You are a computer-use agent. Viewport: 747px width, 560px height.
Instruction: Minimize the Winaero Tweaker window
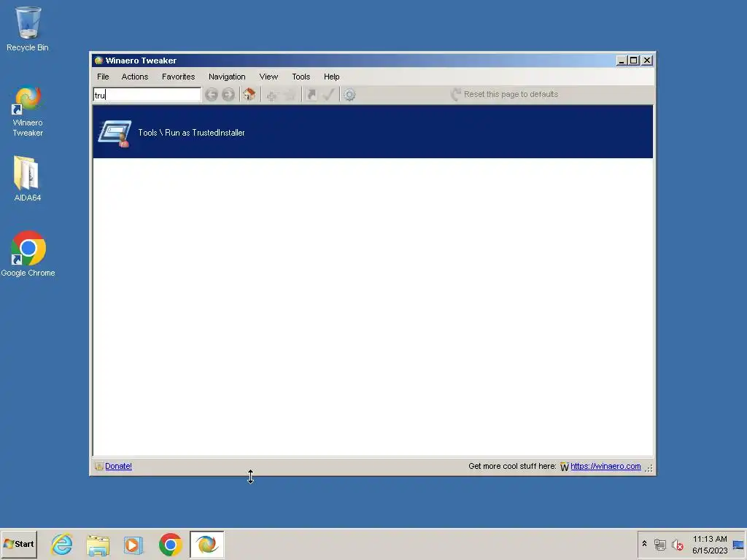(x=622, y=61)
